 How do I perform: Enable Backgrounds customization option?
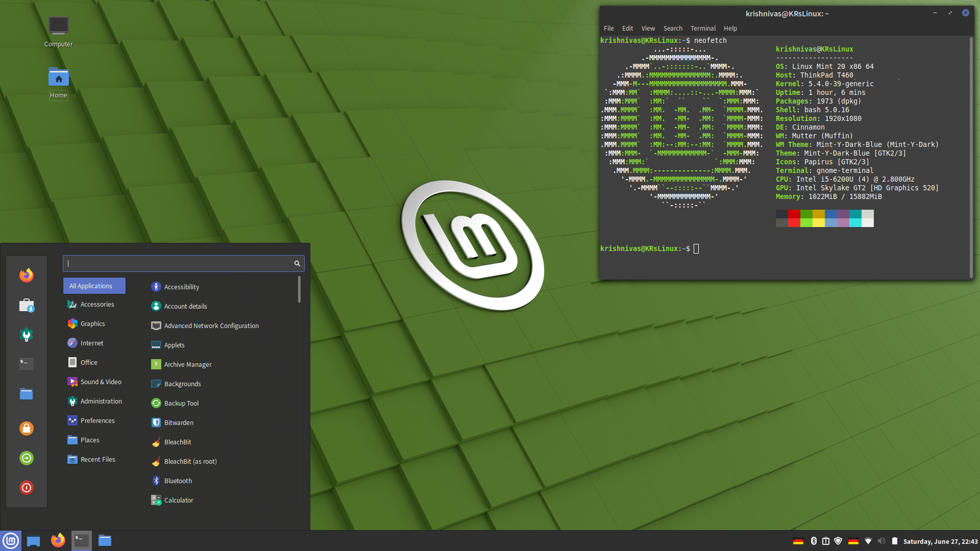pos(182,384)
